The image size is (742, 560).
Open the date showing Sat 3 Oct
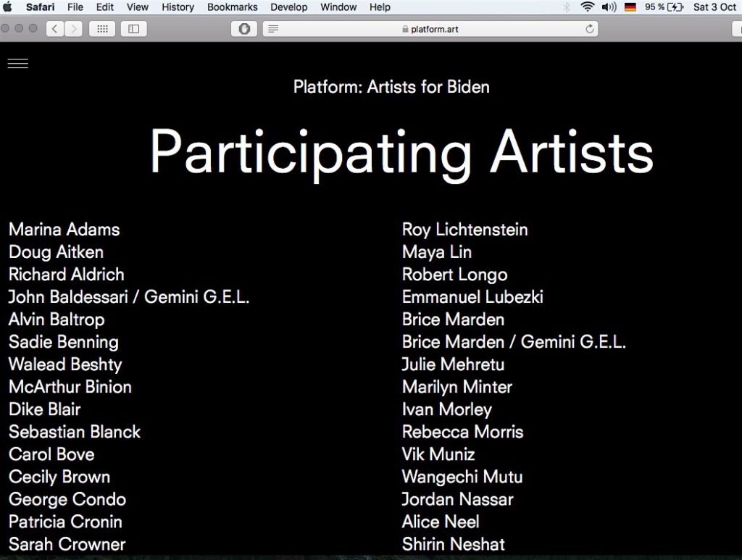click(714, 7)
